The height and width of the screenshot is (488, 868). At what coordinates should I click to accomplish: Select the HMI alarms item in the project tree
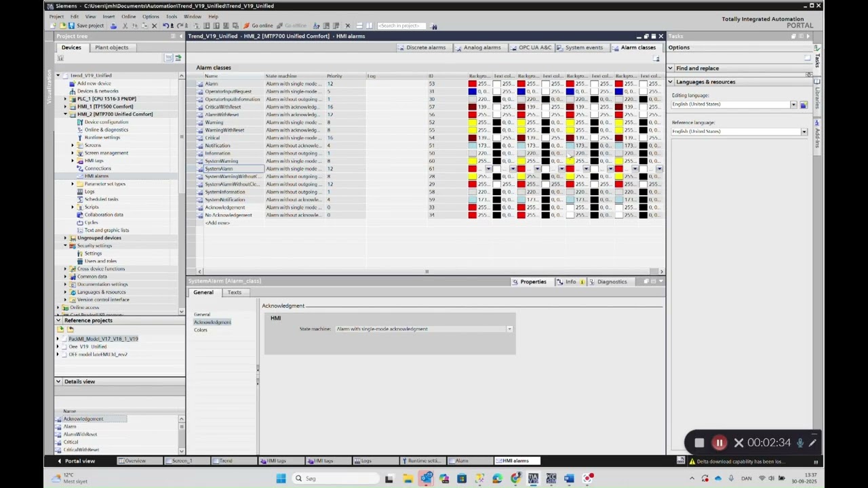tap(96, 176)
